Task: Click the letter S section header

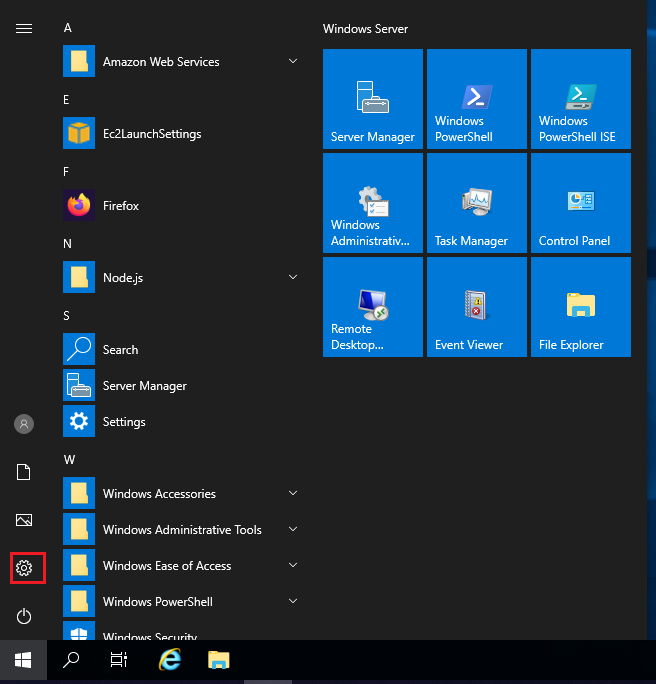Action: click(x=66, y=315)
